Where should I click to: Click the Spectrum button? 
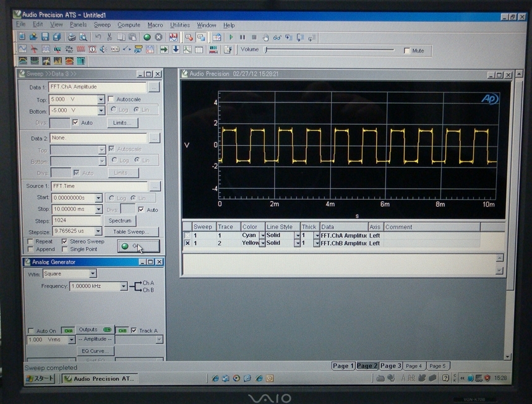pyautogui.click(x=120, y=221)
